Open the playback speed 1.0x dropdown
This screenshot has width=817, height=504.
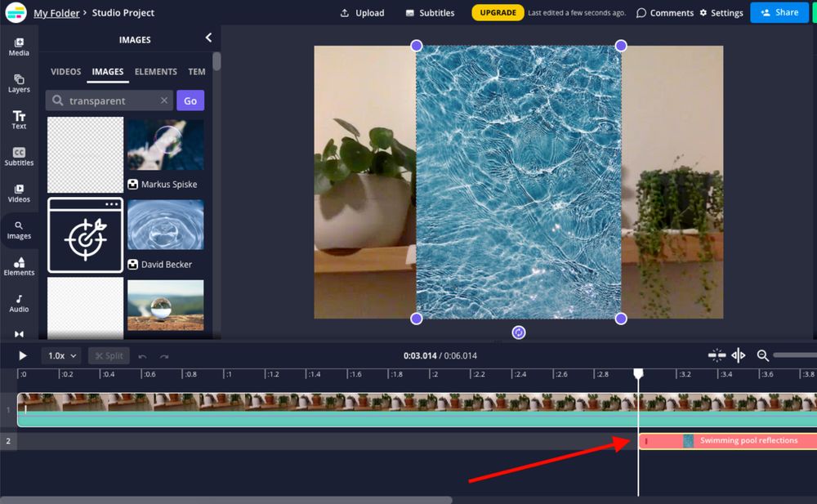tap(60, 355)
